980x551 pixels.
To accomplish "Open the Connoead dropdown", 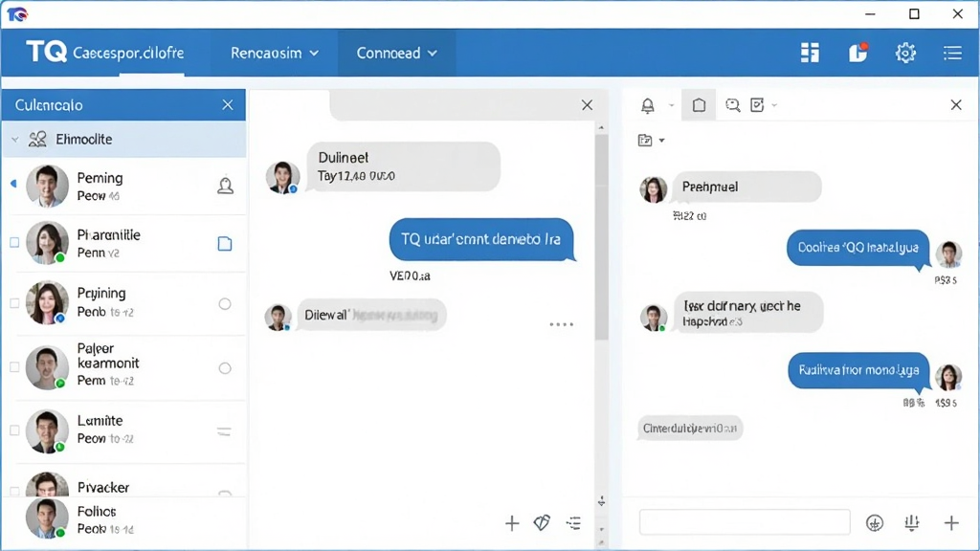I will [396, 54].
